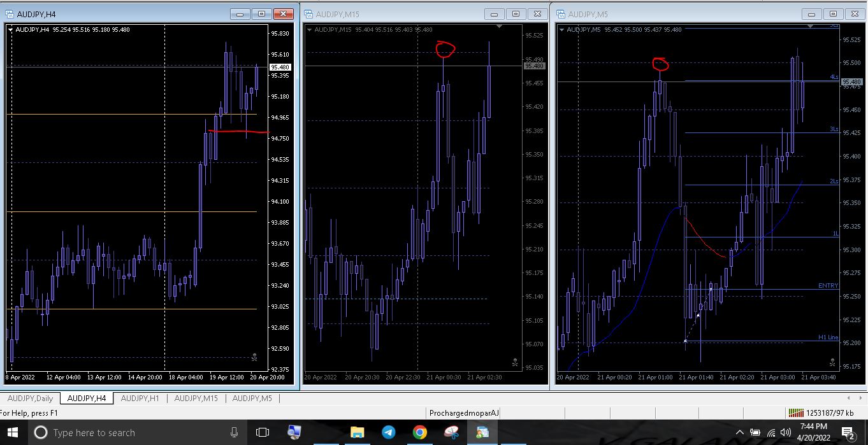Image resolution: width=868 pixels, height=445 pixels.
Task: Click the 1L line label in M5 chart
Action: [x=835, y=234]
